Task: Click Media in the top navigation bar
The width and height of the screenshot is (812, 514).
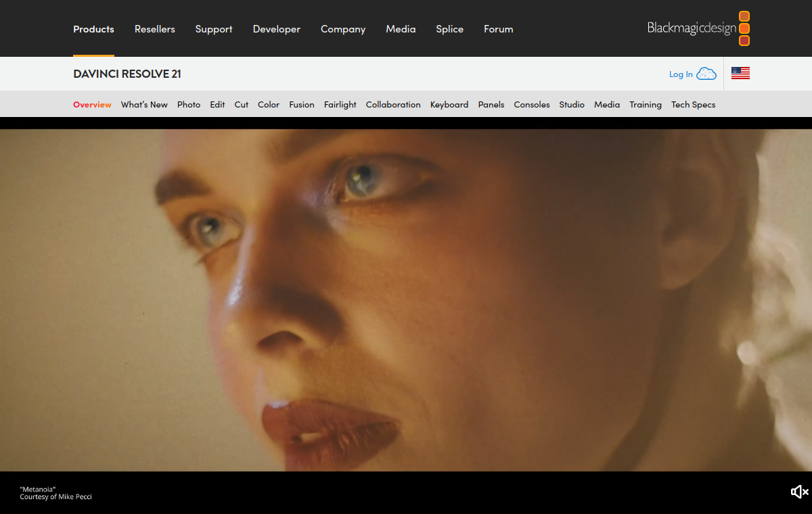Action: point(401,29)
